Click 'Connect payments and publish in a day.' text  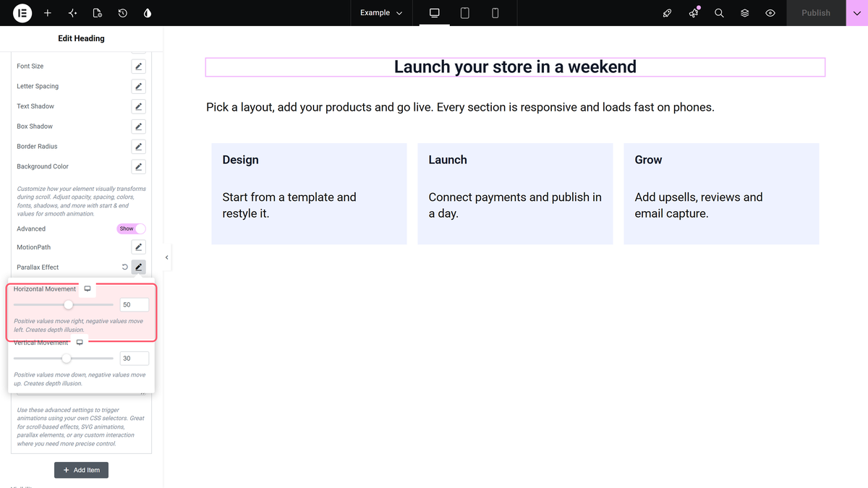click(515, 205)
